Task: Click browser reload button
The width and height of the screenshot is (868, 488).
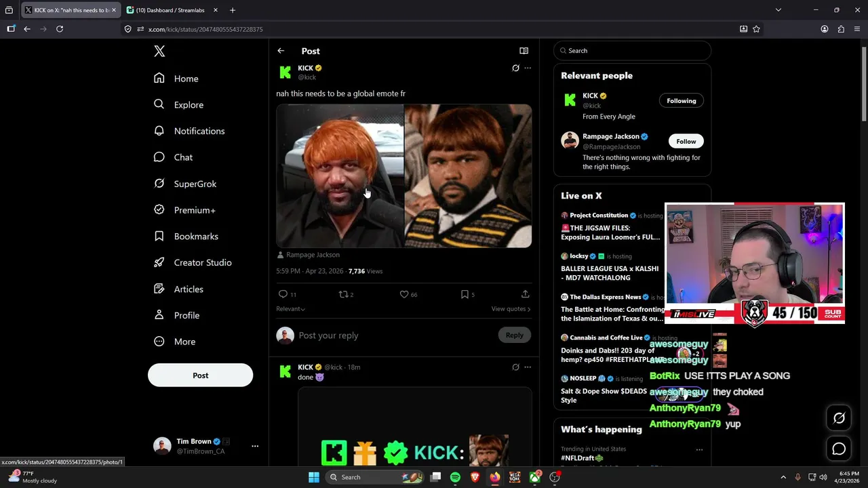Action: pyautogui.click(x=60, y=29)
